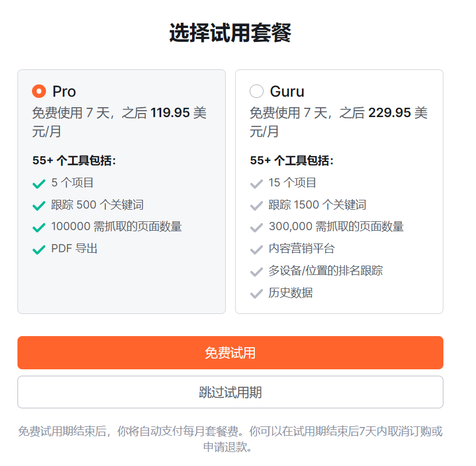The width and height of the screenshot is (476, 466).
Task: Click gray checkmark beside 跟踪 1500 个关键词
Action: [x=257, y=206]
